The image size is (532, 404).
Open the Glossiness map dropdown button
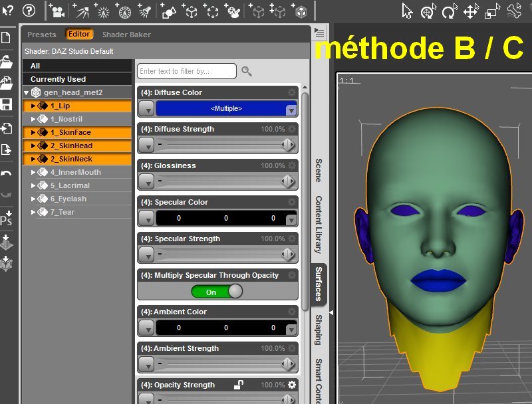(146, 181)
